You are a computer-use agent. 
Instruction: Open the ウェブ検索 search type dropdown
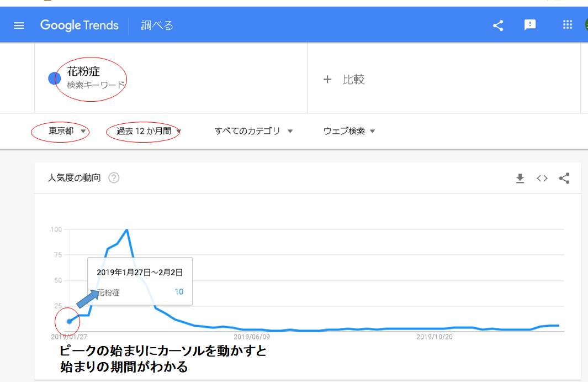click(349, 131)
